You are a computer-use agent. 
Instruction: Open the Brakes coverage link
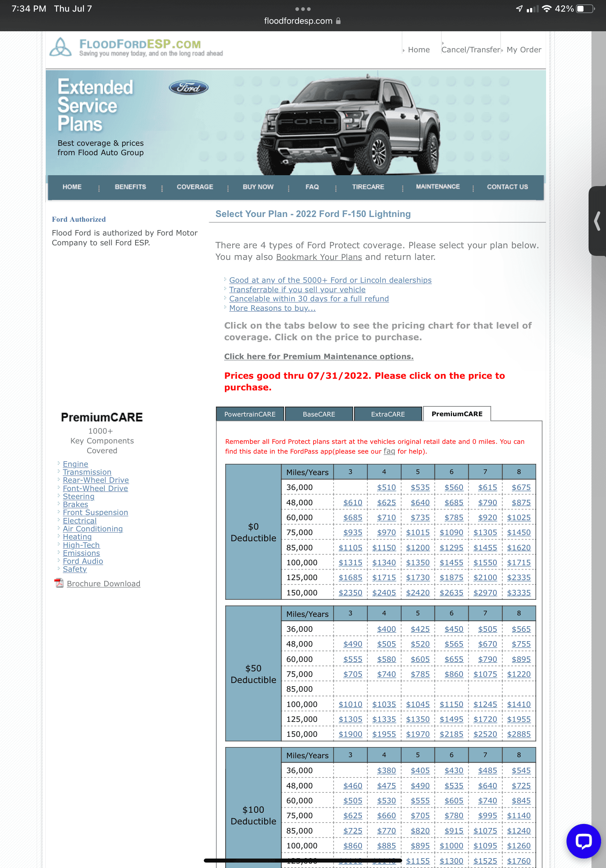tap(75, 504)
